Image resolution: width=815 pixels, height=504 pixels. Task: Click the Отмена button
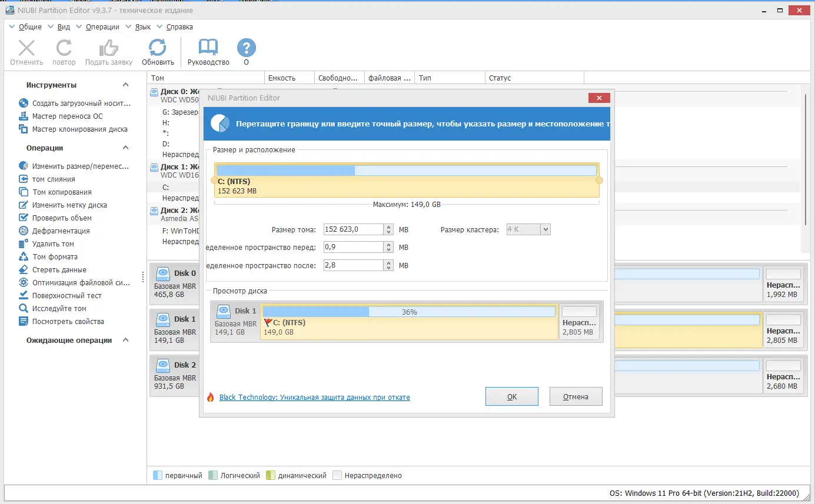[576, 396]
